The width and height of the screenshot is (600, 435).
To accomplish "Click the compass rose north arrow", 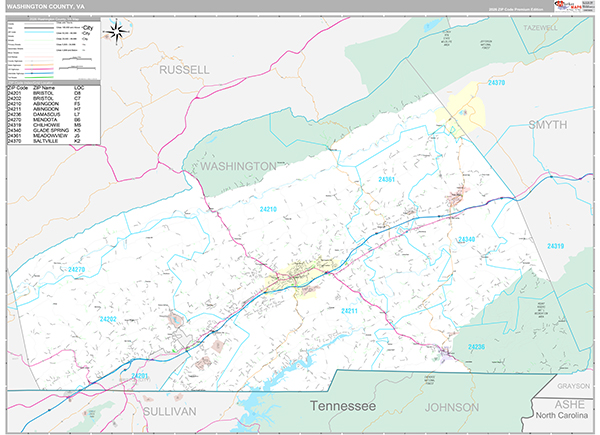I will (x=115, y=31).
